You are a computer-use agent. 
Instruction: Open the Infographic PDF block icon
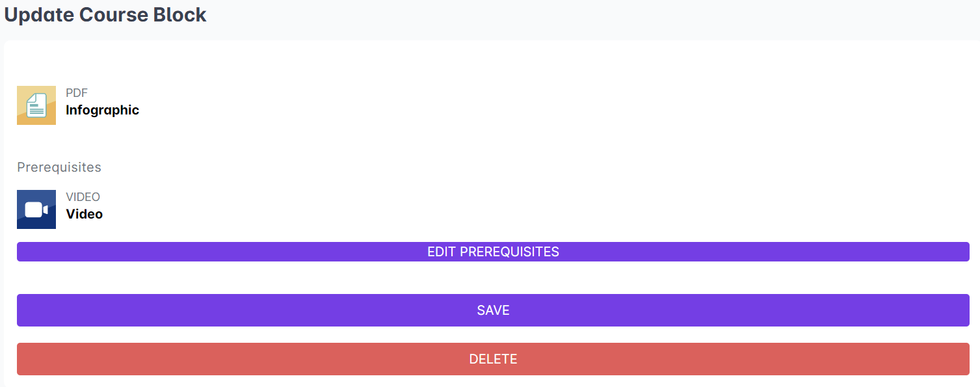pos(36,105)
